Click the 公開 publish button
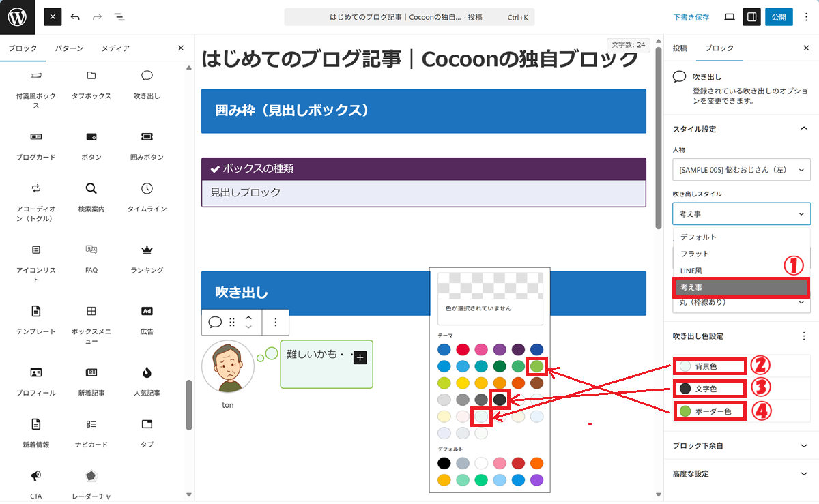This screenshot has width=819, height=504. 779,17
